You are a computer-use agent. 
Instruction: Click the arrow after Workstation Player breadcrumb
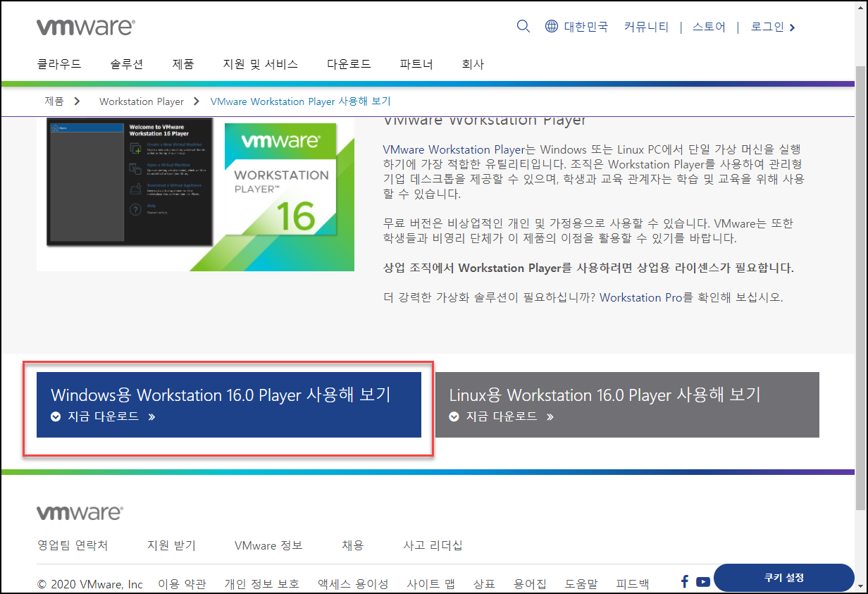coord(197,101)
